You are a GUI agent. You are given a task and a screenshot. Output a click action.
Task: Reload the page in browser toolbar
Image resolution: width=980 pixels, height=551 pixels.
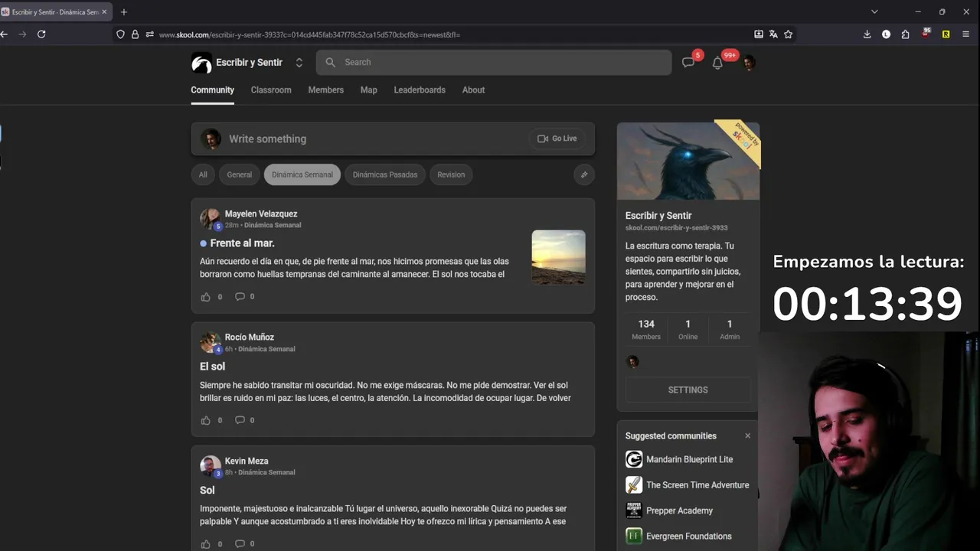pos(41,34)
